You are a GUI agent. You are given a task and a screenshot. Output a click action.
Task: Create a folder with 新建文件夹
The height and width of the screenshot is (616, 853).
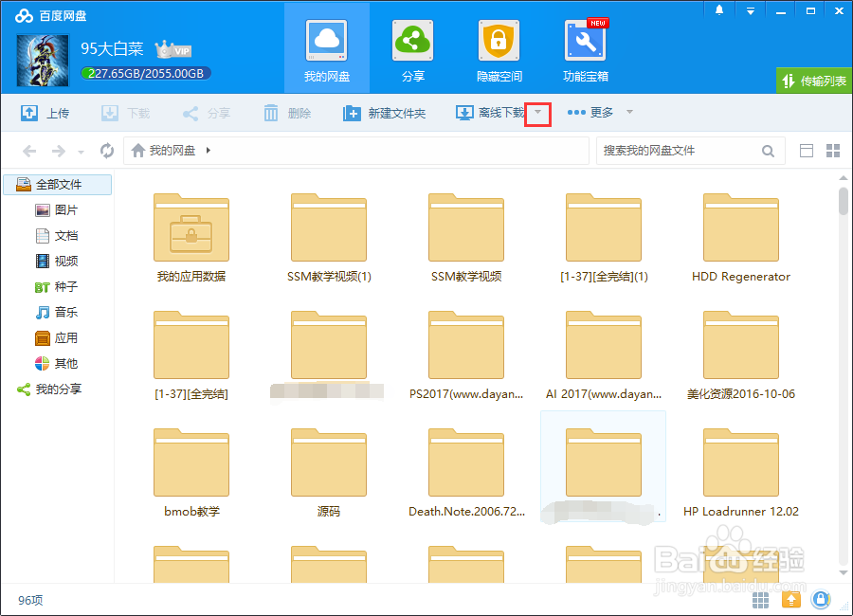(384, 113)
